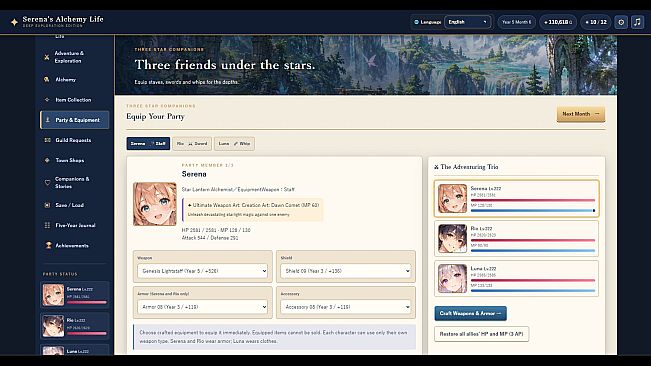
Task: Click the Year 5 Month 6 indicator
Action: pyautogui.click(x=516, y=22)
